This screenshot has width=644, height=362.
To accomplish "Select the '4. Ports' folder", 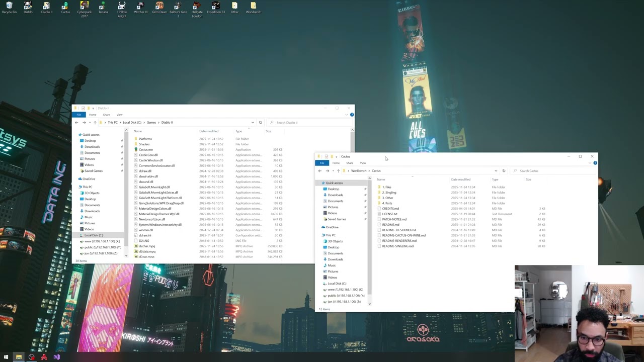I will pyautogui.click(x=387, y=203).
